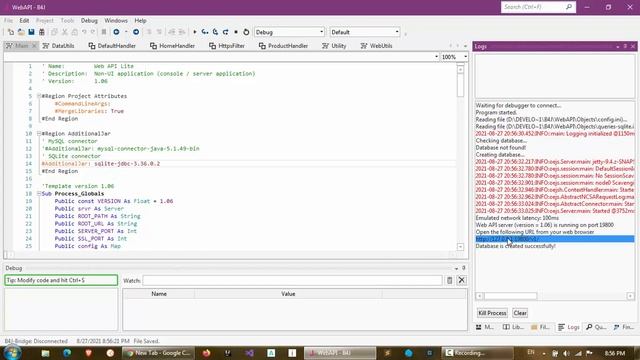Screen dimensions: 640x360
Task: Pin the Debug panel
Action: (464, 268)
